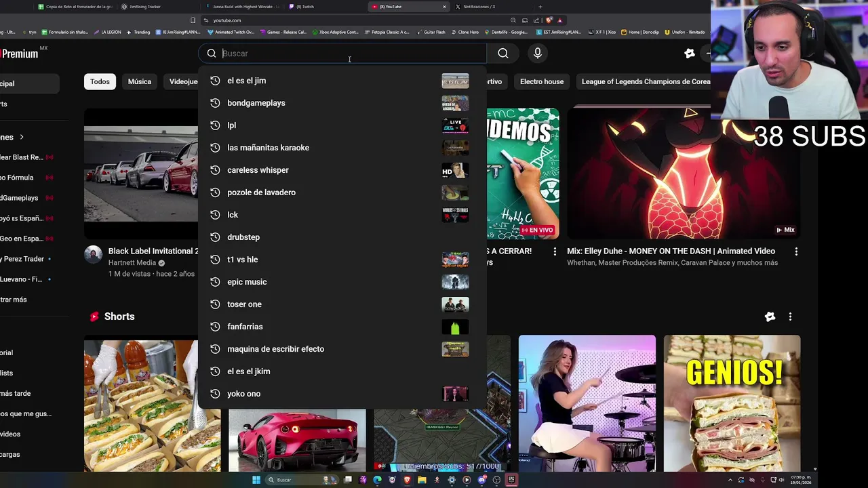Image resolution: width=868 pixels, height=488 pixels.
Task: Select suggestion 't1 vs hle'
Action: (x=342, y=260)
